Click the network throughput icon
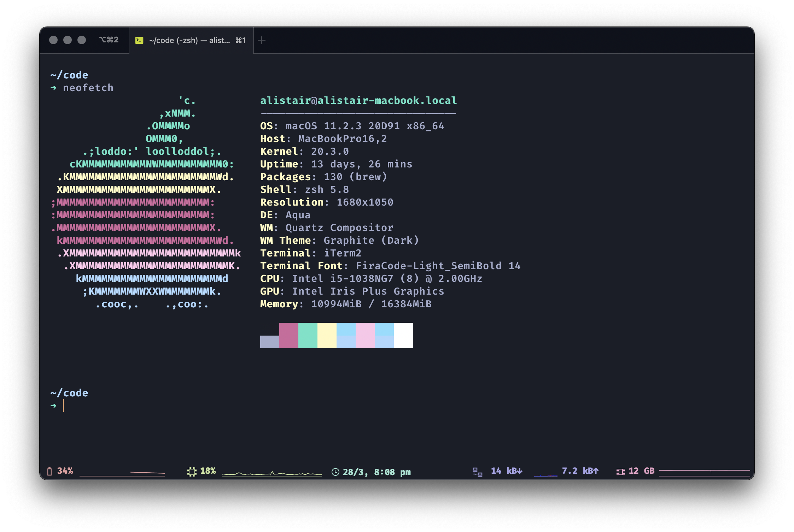 click(x=477, y=472)
